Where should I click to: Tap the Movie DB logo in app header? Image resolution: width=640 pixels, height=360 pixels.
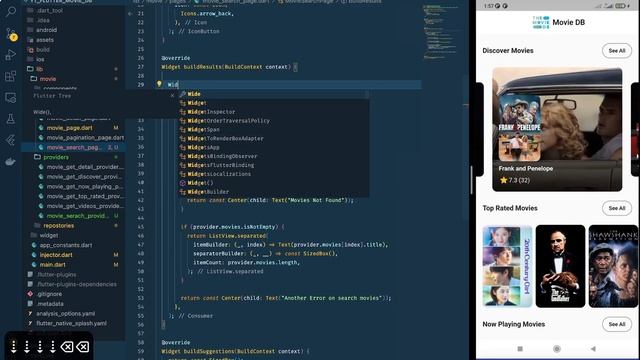(541, 22)
